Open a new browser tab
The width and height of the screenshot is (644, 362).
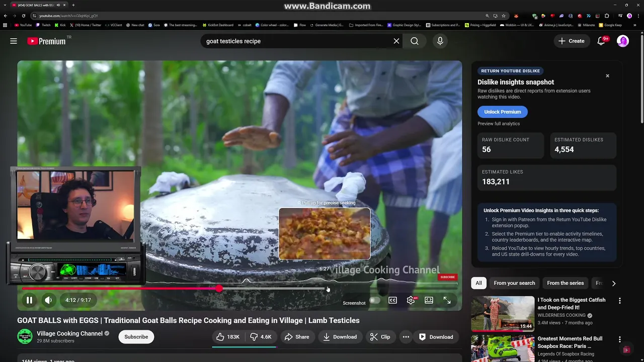73,5
